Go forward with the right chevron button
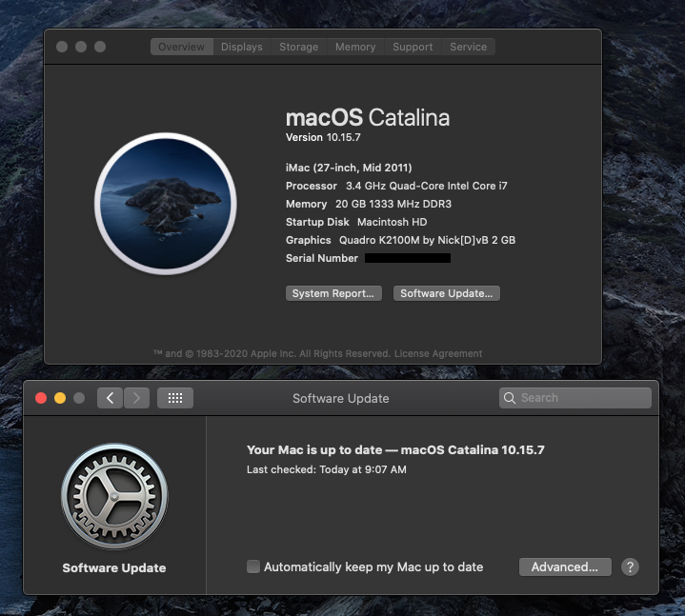685x616 pixels. click(x=137, y=398)
